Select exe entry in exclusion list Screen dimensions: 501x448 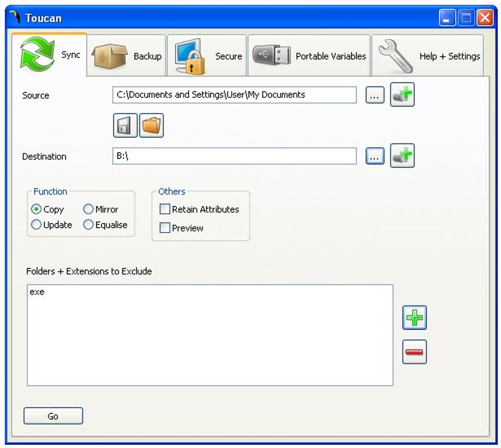coord(37,292)
